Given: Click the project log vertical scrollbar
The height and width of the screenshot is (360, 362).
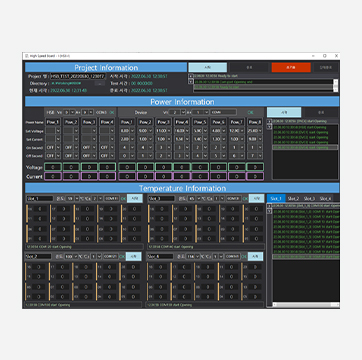Looking at the screenshot, I should (x=336, y=85).
